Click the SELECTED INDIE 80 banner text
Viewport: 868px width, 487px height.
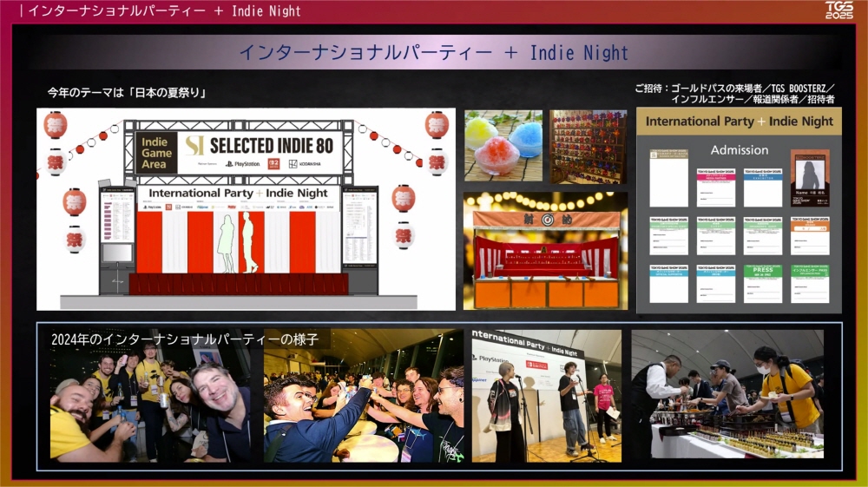coord(271,146)
